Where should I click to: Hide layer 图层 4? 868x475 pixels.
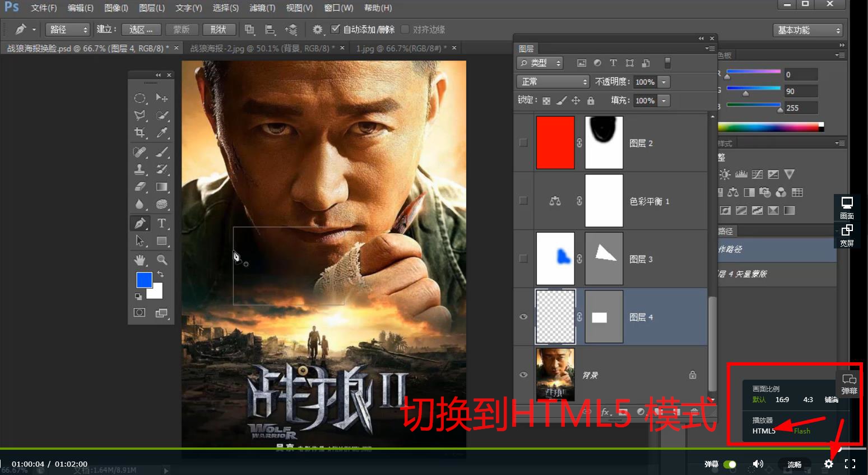[523, 317]
